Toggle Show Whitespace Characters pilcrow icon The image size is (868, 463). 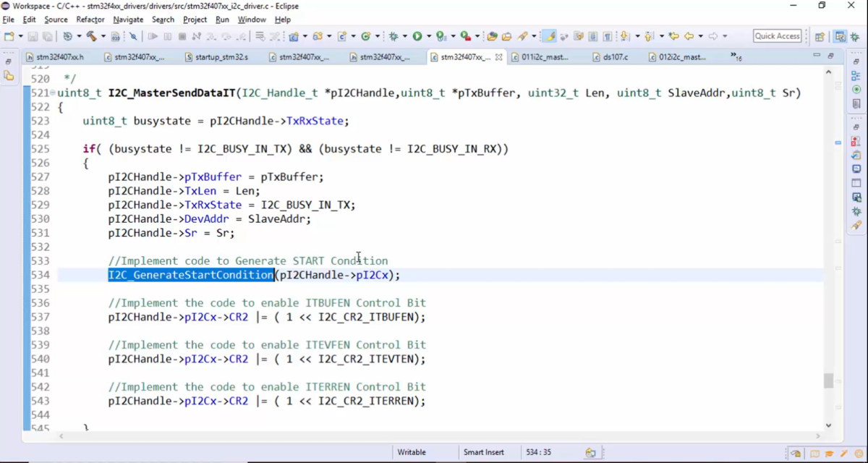point(608,36)
